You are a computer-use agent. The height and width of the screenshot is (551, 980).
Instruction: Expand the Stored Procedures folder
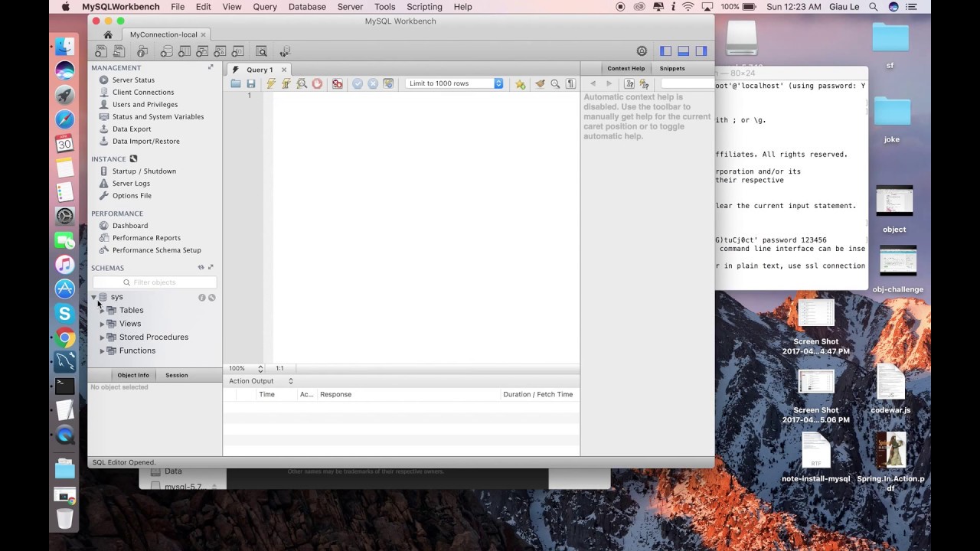[103, 337]
